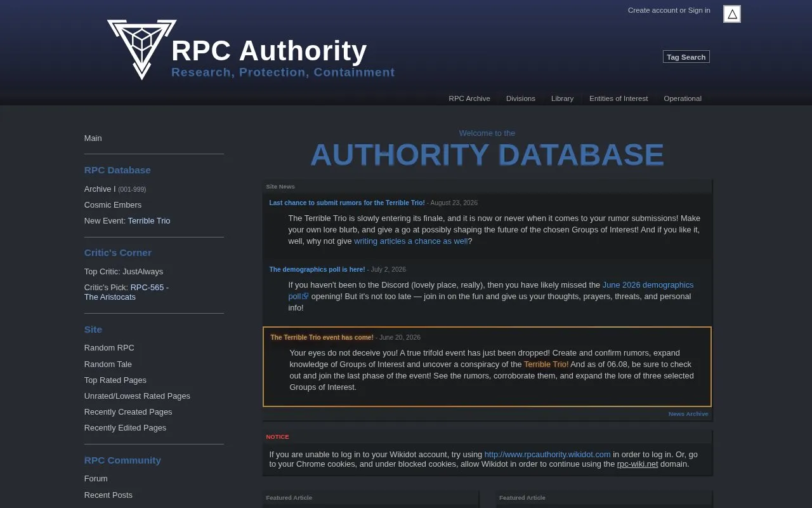Click the 'AUTHORITY DATABASE' heading
This screenshot has width=812, height=508.
point(487,155)
